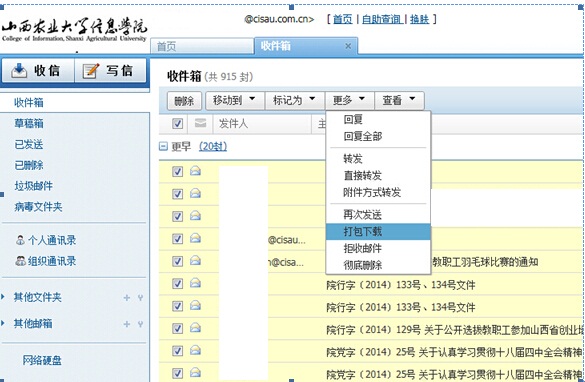
Task: Toggle the select-all checkbox in header
Action: coord(178,123)
